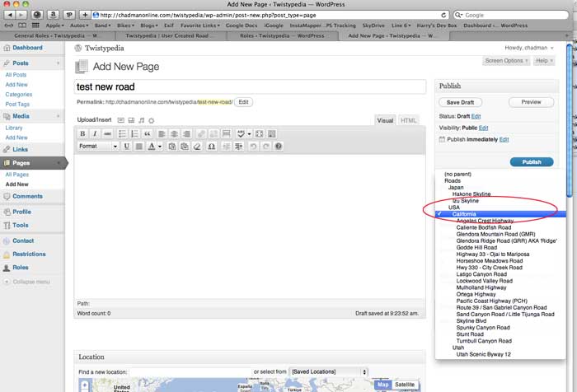Paste as plain text icon

171,147
